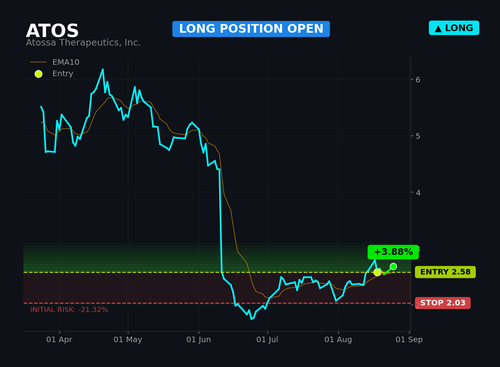Click the 4 price axis label
Viewport: 500px width, 367px height.
click(x=418, y=193)
